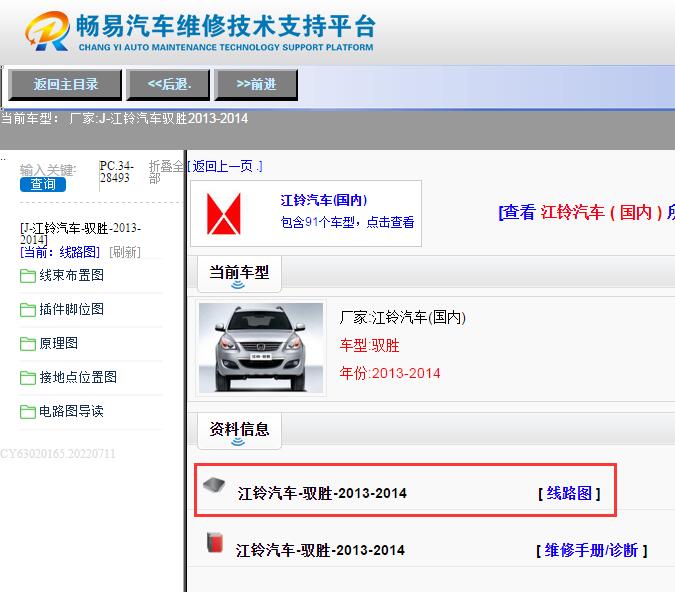This screenshot has width=675, height=592.
Task: Open folder icon next to 原理图
Action: (28, 344)
